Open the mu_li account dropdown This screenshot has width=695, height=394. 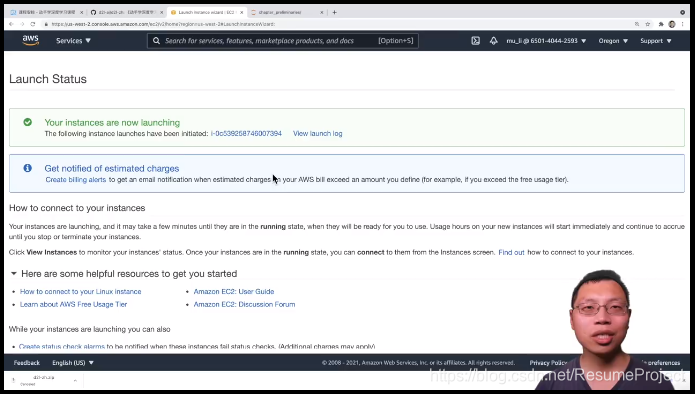(546, 41)
